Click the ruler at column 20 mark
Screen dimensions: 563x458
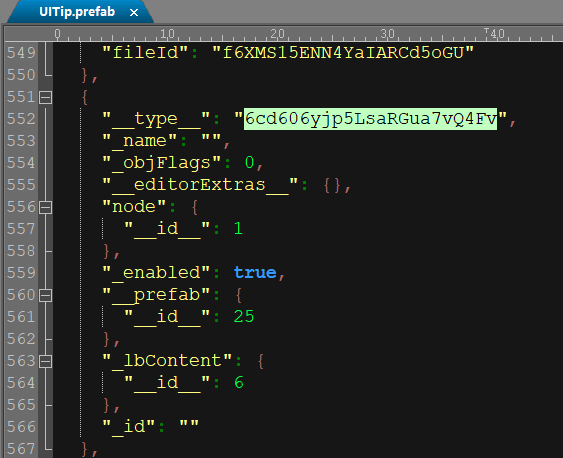[x=277, y=34]
